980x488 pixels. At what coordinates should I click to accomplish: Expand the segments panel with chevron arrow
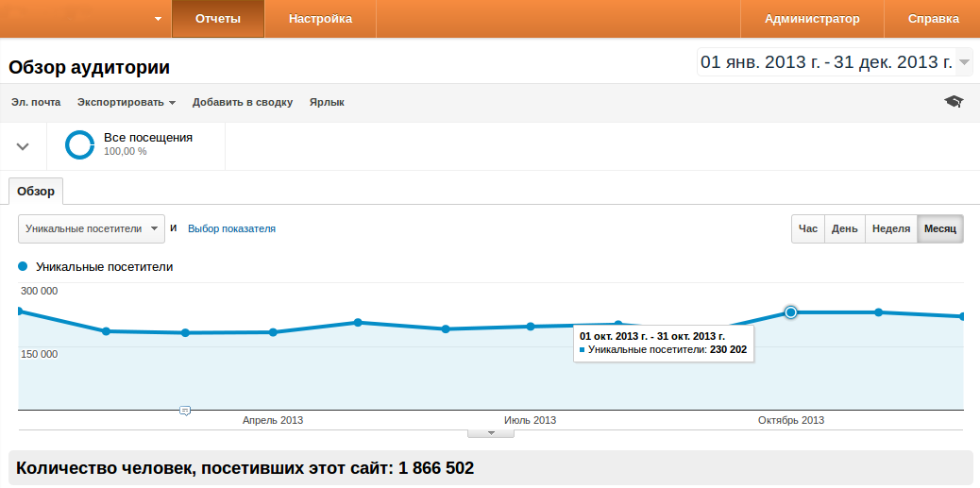[24, 146]
